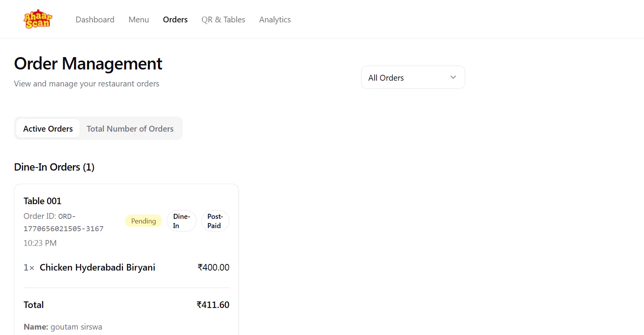Open QR & Tables page
This screenshot has width=644, height=335.
coord(223,20)
